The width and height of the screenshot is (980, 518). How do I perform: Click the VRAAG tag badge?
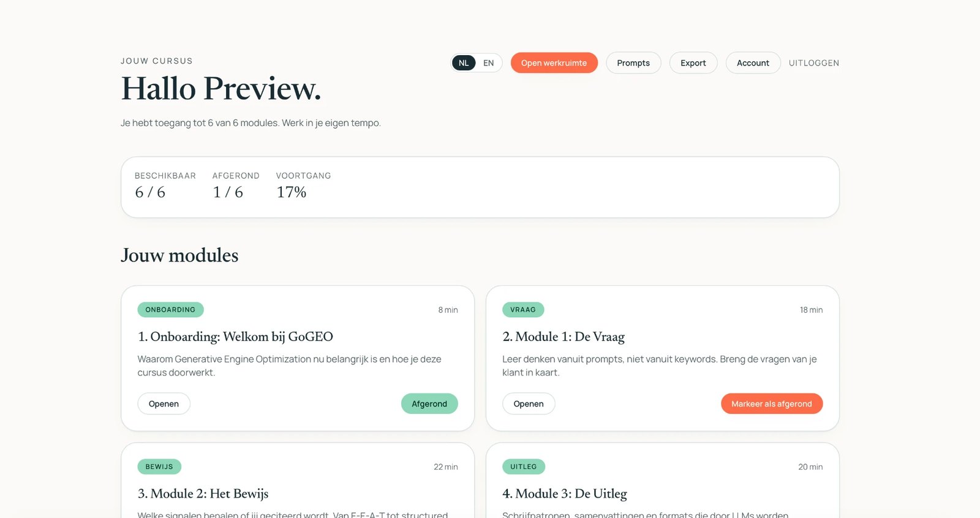click(x=523, y=310)
